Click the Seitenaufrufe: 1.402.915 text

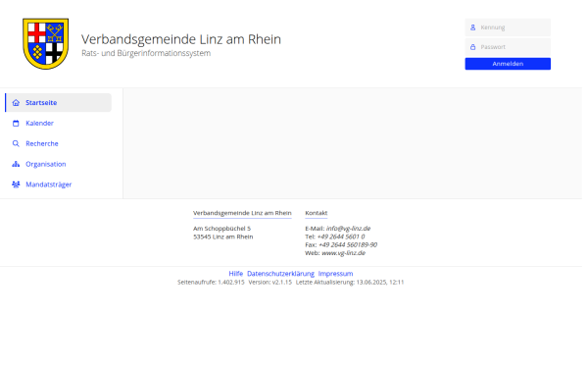click(x=211, y=283)
